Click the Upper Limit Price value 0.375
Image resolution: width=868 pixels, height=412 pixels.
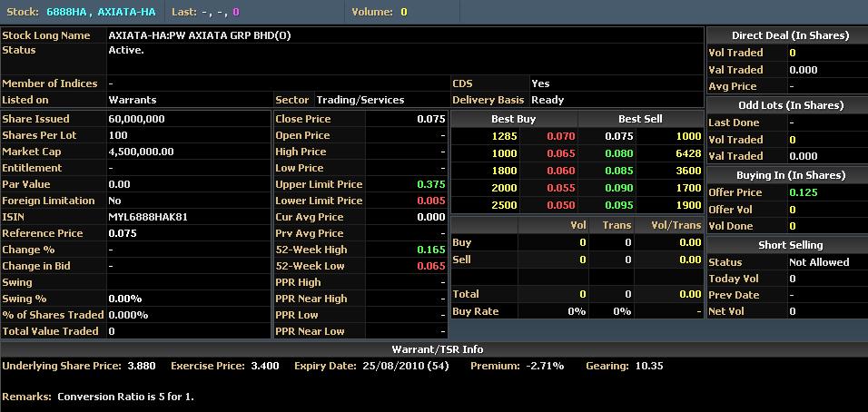point(431,184)
